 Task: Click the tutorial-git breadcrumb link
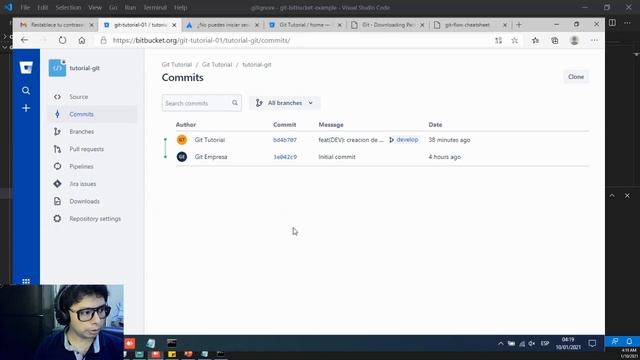[x=257, y=64]
